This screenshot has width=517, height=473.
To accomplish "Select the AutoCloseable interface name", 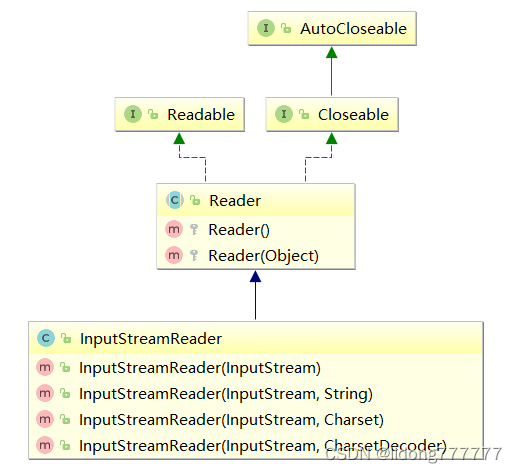I will tap(353, 29).
